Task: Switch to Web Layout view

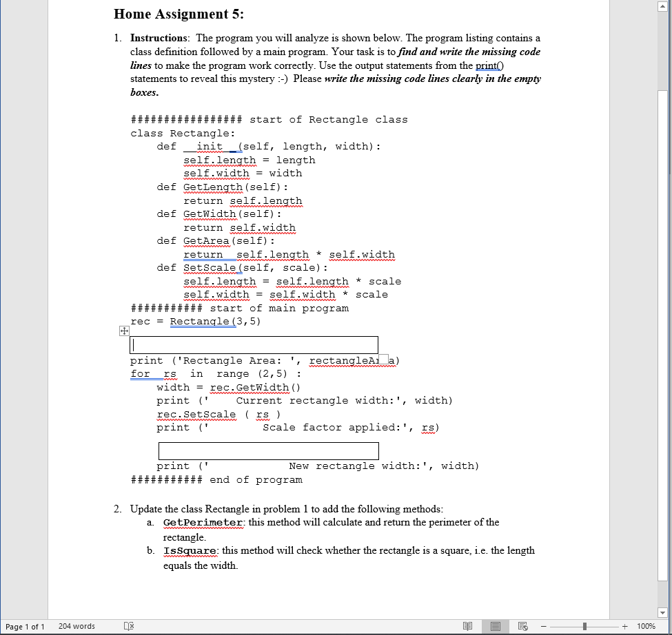Action: coord(522,626)
